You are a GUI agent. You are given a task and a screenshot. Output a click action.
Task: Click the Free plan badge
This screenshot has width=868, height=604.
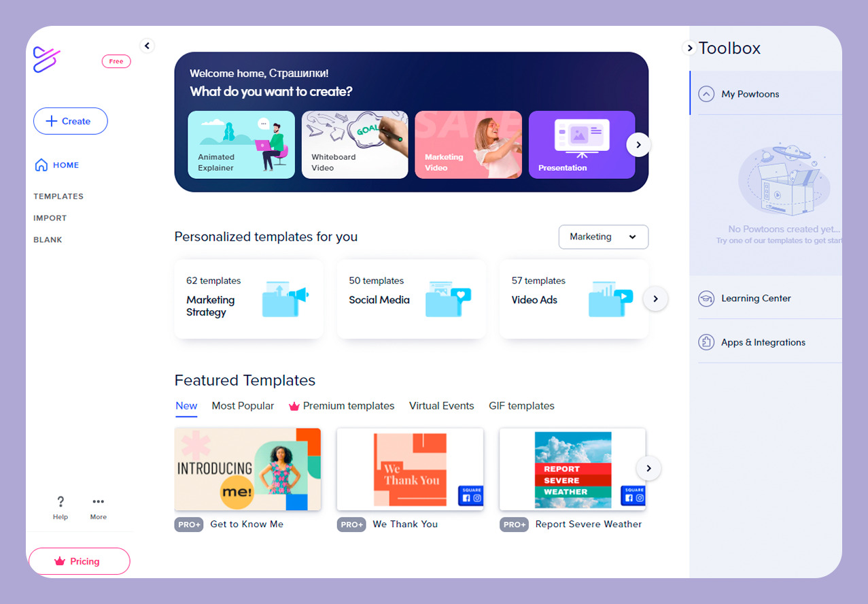[116, 61]
